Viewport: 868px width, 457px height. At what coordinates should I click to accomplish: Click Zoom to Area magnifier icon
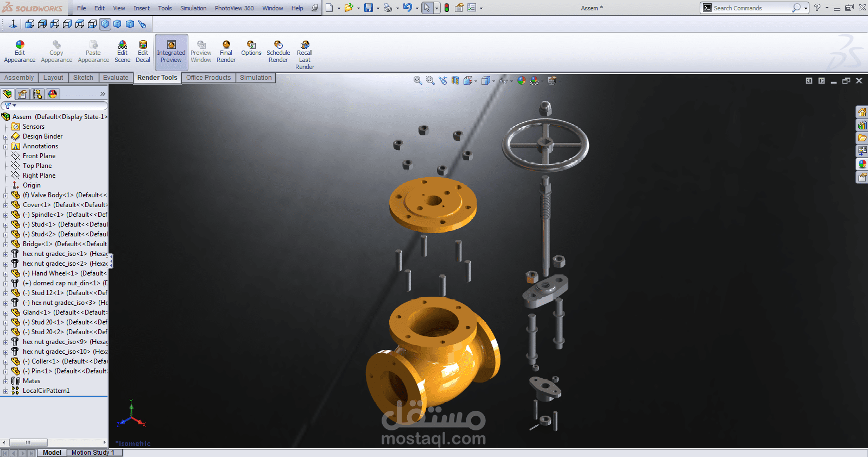point(430,80)
